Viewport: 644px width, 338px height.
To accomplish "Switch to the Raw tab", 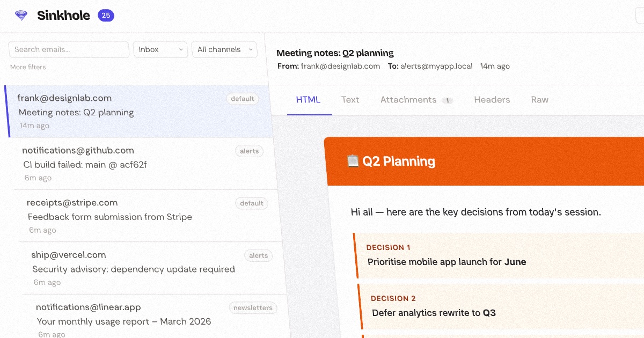I will point(540,100).
